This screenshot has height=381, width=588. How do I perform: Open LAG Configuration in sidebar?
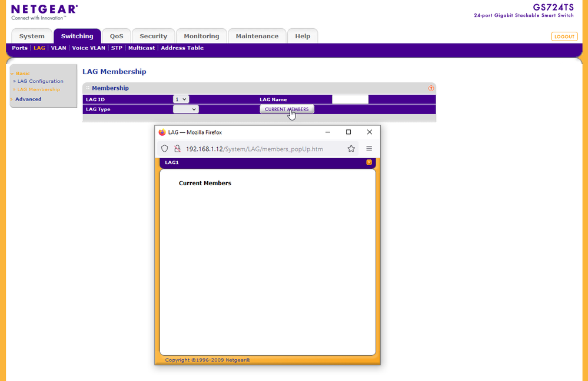point(41,81)
